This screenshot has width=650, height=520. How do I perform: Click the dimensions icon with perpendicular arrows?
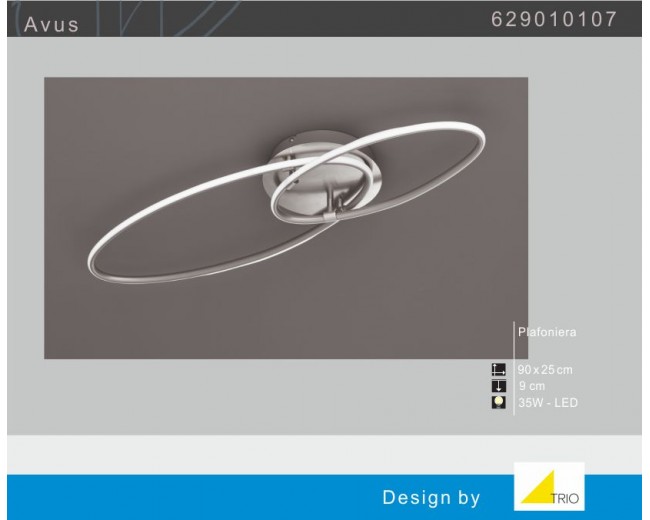point(499,370)
